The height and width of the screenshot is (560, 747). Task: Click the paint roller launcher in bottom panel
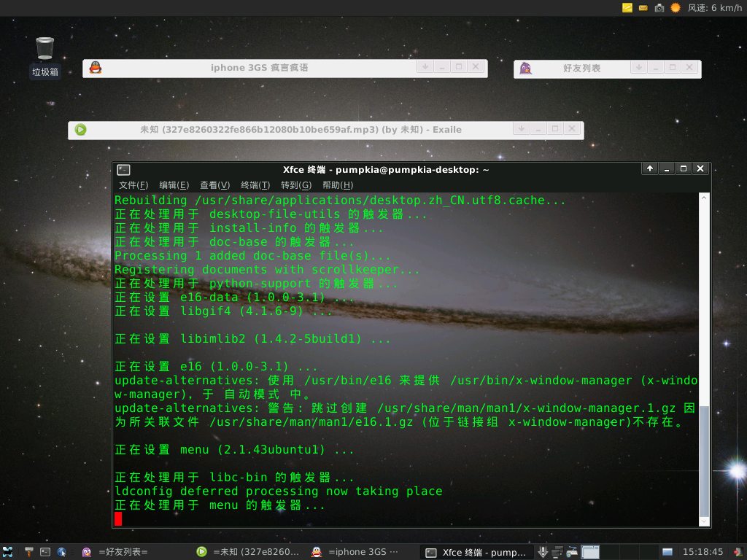pyautogui.click(x=29, y=552)
